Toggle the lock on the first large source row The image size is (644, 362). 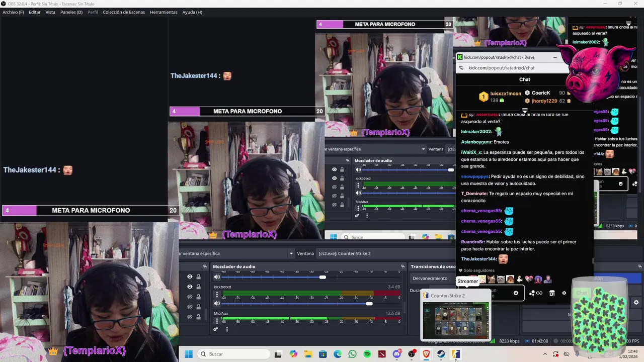click(x=198, y=277)
